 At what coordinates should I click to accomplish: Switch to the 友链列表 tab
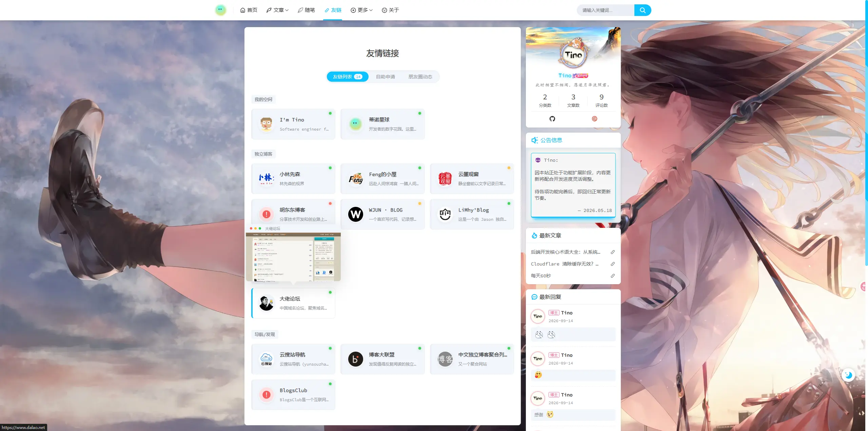pos(348,77)
